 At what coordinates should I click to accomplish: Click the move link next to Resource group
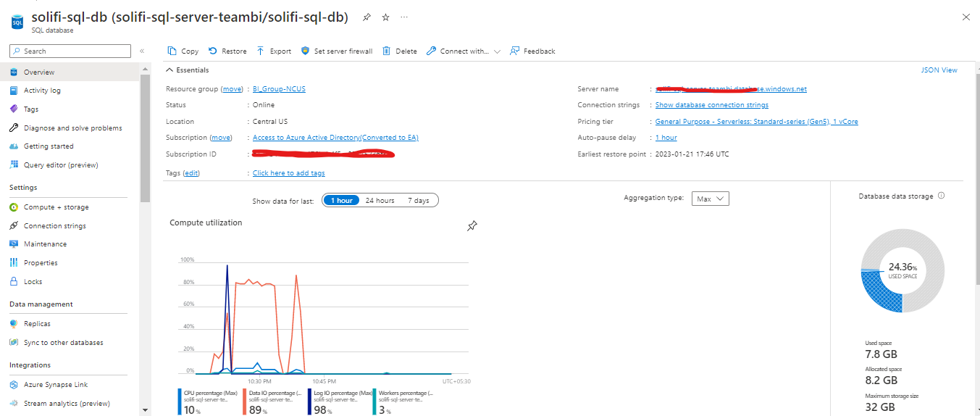tap(232, 89)
